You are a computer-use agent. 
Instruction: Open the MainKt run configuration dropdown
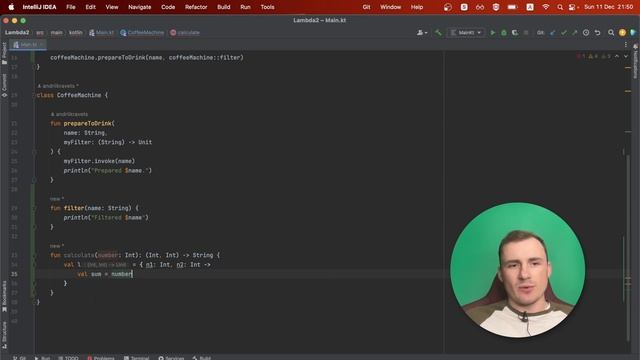tap(466, 33)
